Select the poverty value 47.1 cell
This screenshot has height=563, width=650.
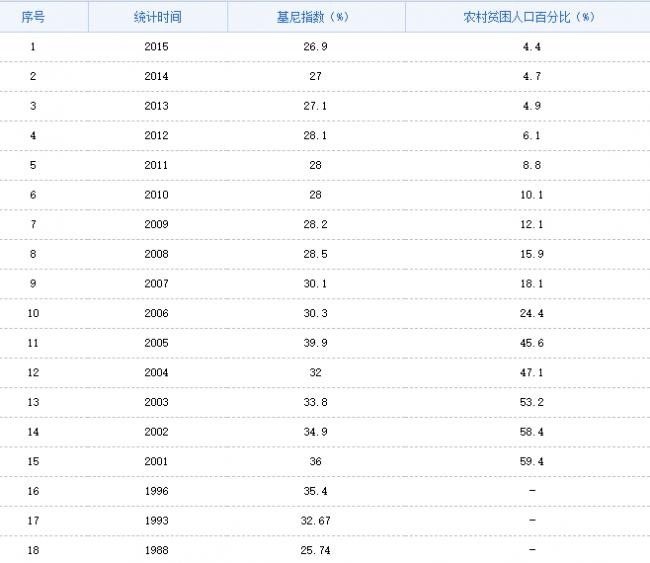click(x=532, y=373)
